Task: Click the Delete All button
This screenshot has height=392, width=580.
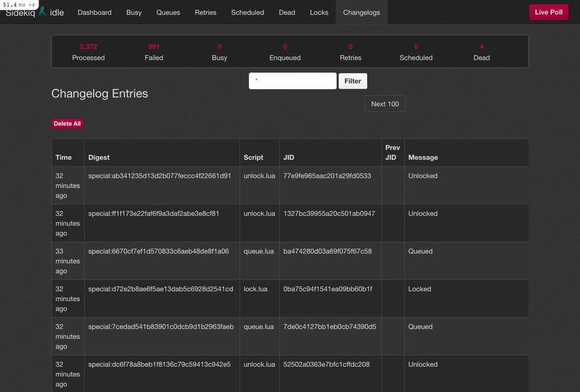Action: pos(67,123)
